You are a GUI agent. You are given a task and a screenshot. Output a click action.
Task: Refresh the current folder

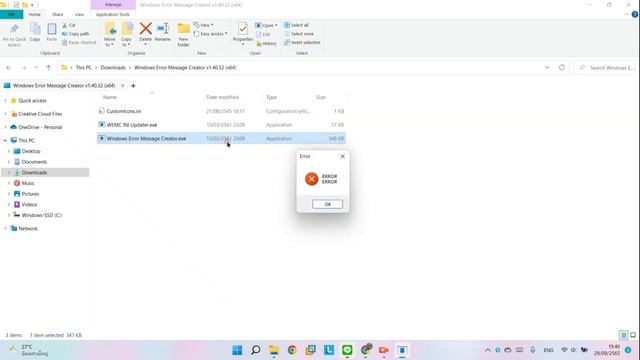tap(562, 67)
